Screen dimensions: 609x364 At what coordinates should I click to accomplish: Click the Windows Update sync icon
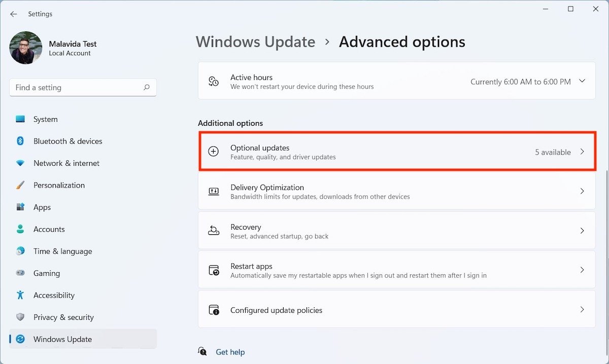[x=20, y=339]
